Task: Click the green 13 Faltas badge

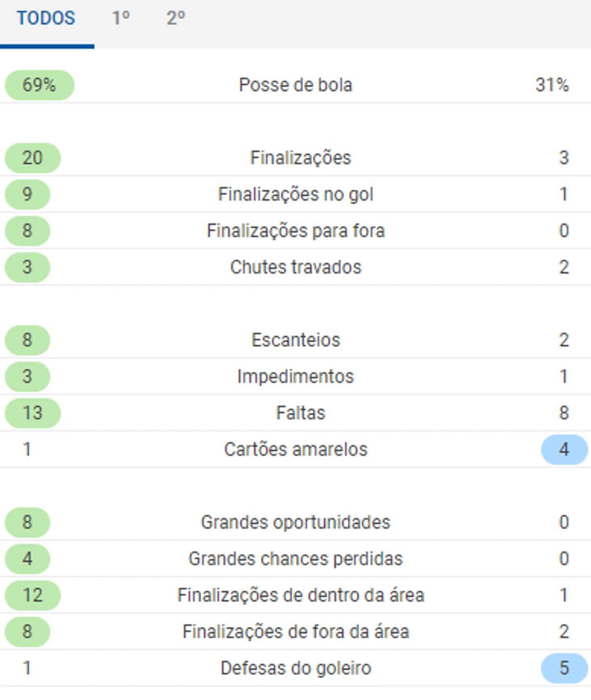Action: [33, 413]
